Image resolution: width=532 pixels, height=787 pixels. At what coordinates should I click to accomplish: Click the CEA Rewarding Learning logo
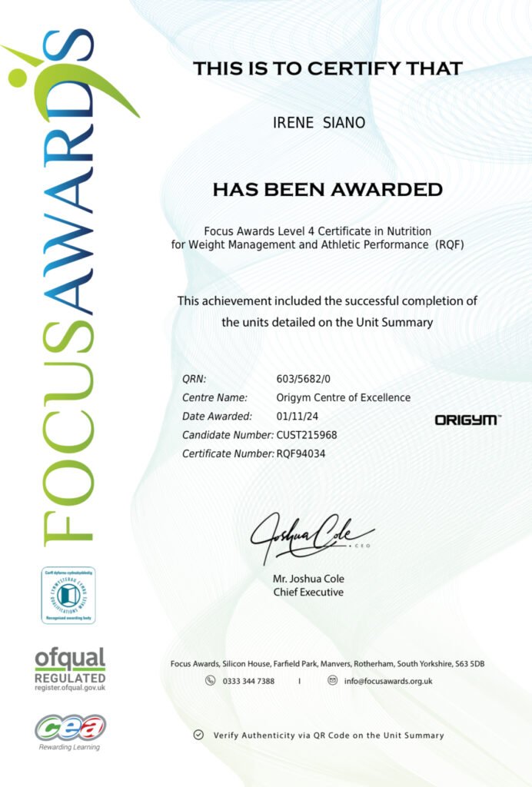point(70,732)
